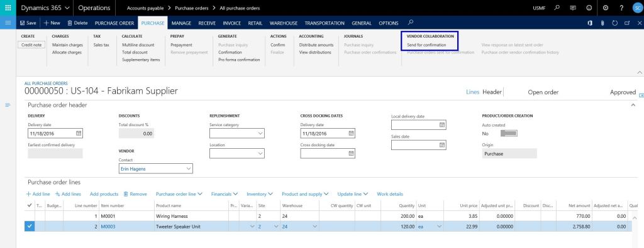Expand the Update line menu

pyautogui.click(x=353, y=194)
